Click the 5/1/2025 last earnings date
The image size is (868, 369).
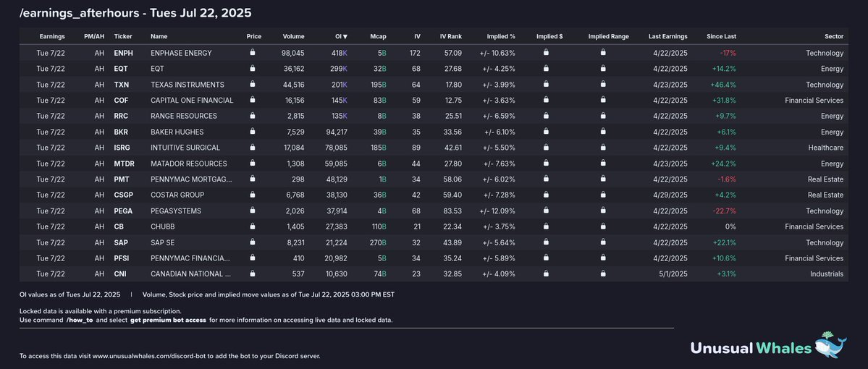[673, 273]
